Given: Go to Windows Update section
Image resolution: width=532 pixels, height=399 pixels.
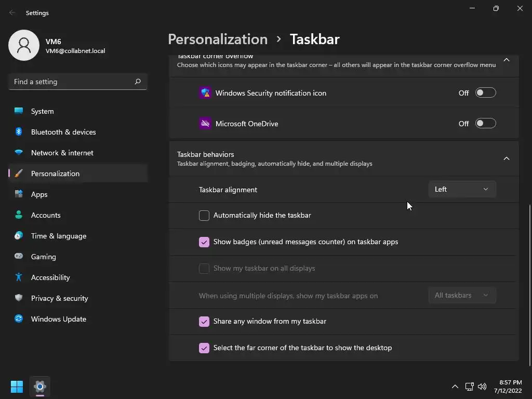Looking at the screenshot, I should click(58, 319).
